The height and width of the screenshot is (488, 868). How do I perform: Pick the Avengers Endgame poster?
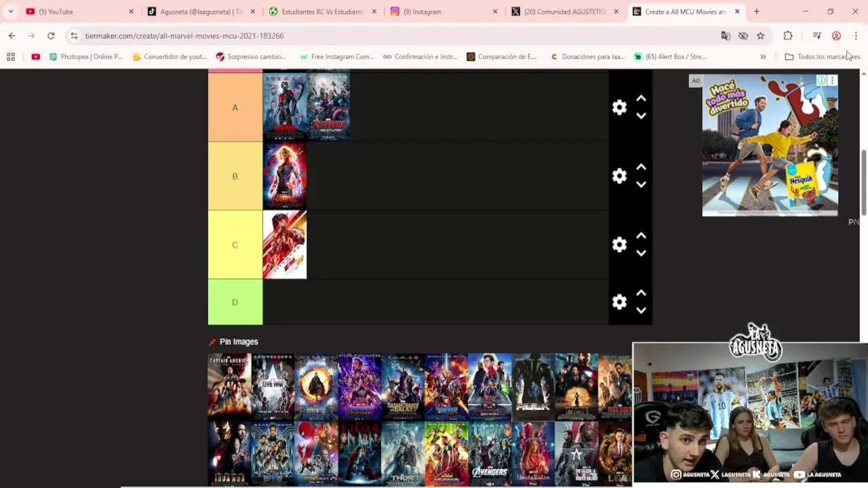point(359,386)
